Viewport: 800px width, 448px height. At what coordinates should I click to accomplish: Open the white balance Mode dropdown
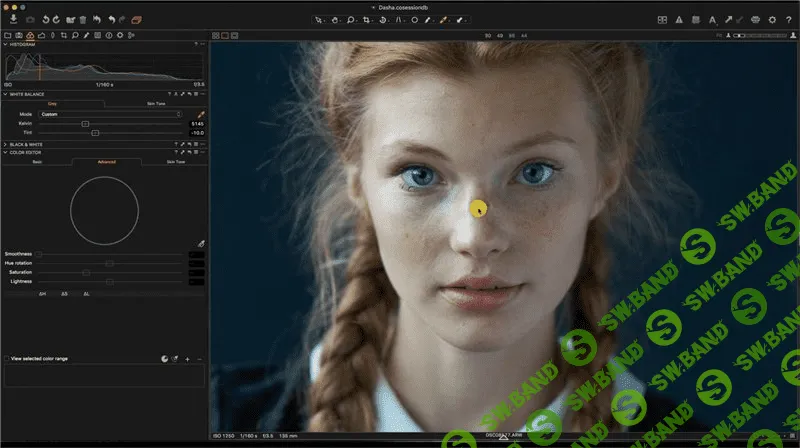(110, 114)
